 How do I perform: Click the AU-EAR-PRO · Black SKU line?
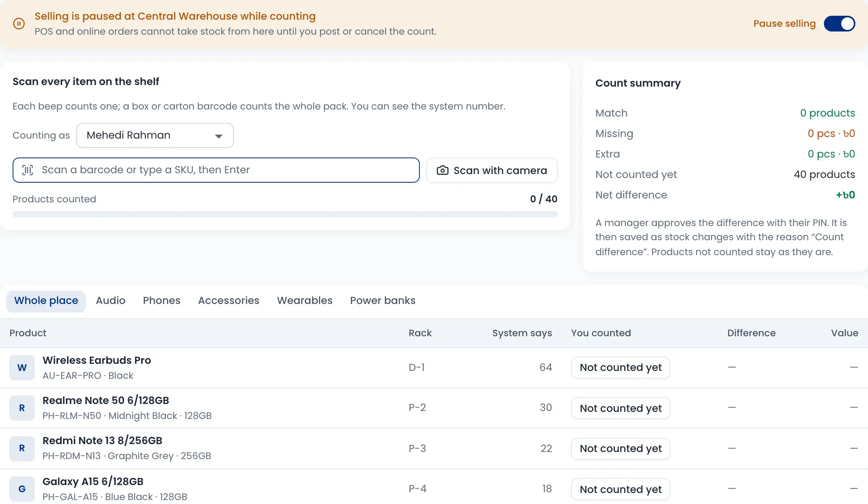click(88, 376)
